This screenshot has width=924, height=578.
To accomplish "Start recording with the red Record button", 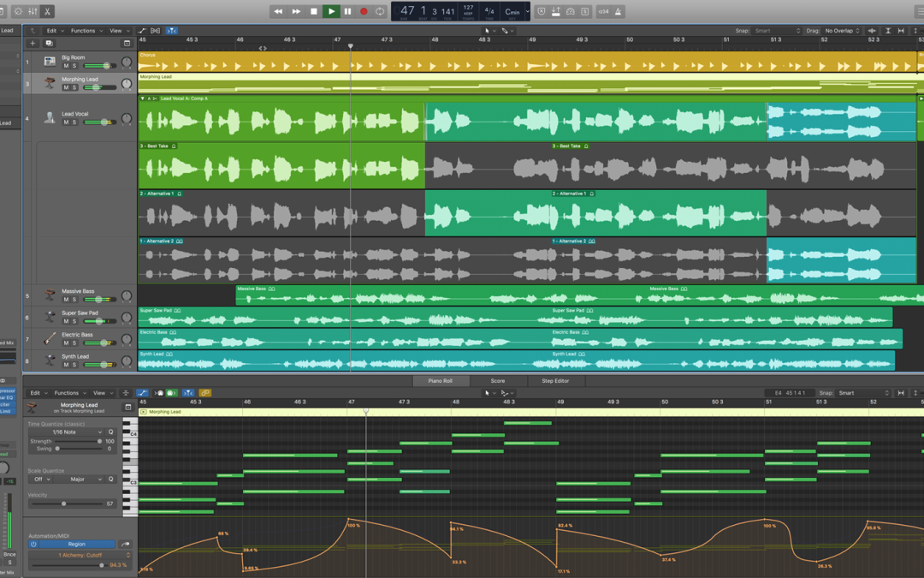I will (364, 11).
